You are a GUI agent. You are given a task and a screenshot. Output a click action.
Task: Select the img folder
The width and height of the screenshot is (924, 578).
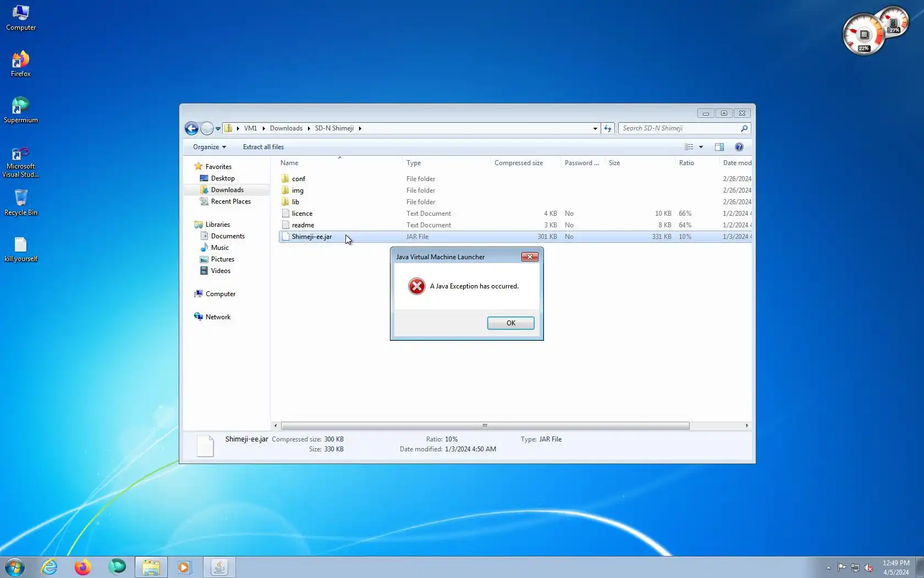(x=298, y=190)
